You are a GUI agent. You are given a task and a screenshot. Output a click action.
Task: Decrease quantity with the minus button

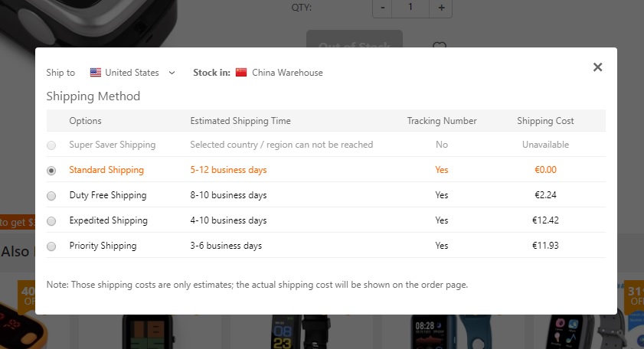tap(382, 8)
